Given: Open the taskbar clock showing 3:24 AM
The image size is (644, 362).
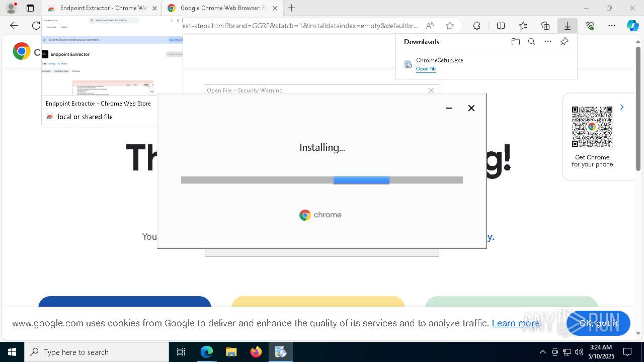Looking at the screenshot, I should click(x=601, y=352).
